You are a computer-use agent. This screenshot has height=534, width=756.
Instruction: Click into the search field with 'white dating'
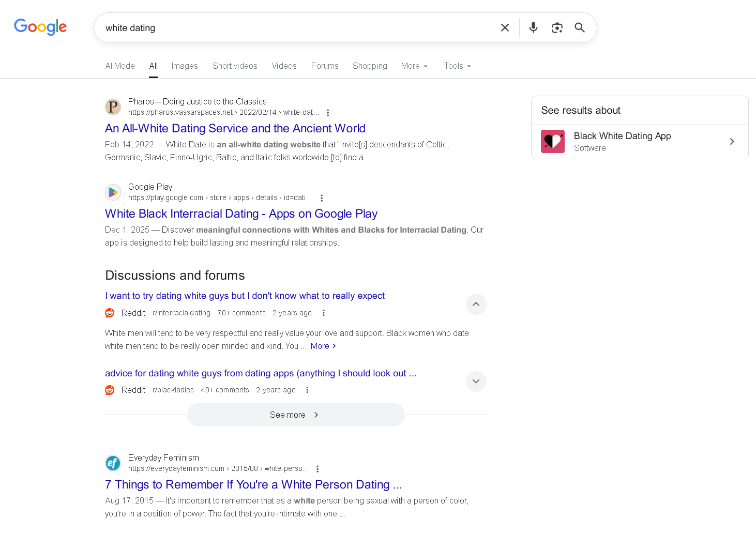click(295, 28)
